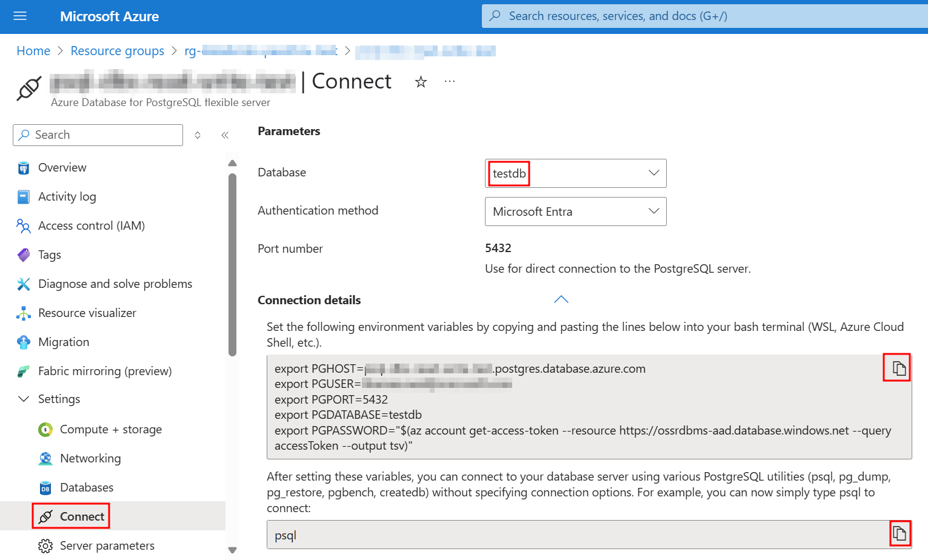Click the purple Tags icon
Screen dimensions: 928x560
[24, 255]
